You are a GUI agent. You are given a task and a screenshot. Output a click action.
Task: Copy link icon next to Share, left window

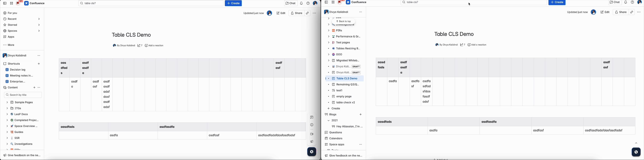[x=307, y=13]
